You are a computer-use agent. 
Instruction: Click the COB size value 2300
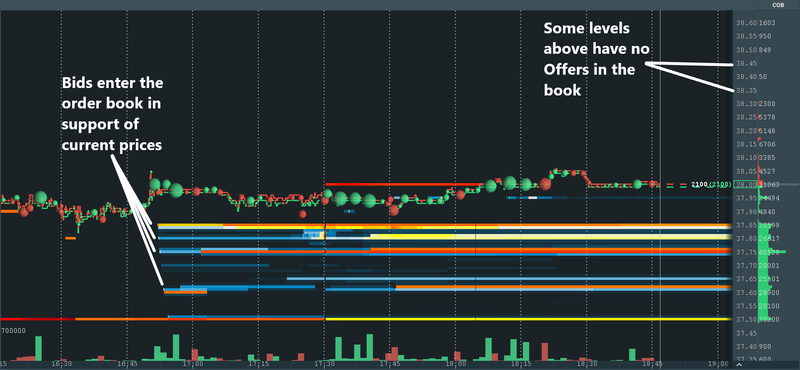point(767,104)
